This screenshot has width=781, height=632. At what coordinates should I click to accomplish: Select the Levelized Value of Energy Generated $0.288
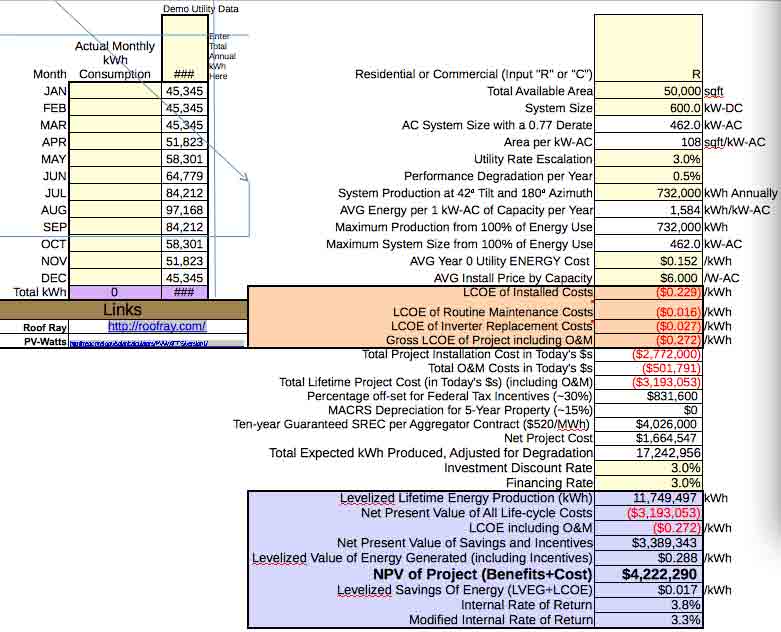(x=648, y=558)
